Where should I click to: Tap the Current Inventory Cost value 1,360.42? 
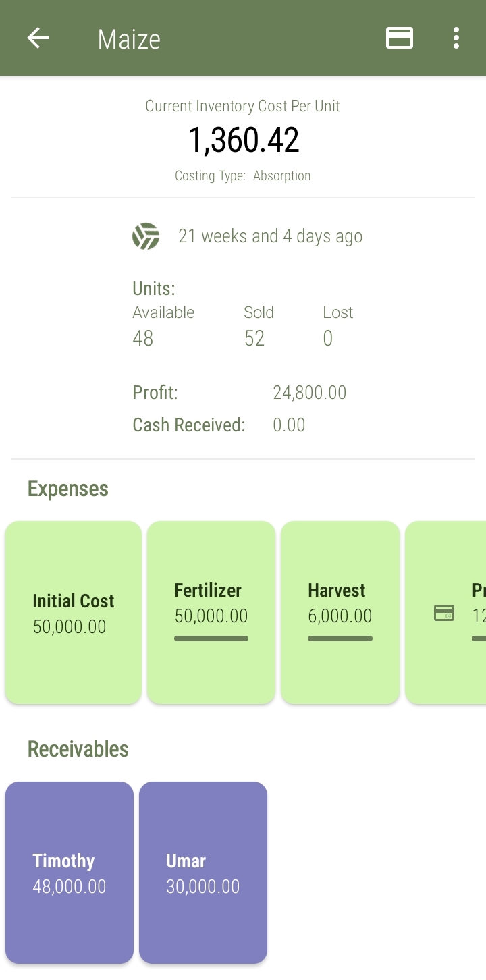(243, 140)
